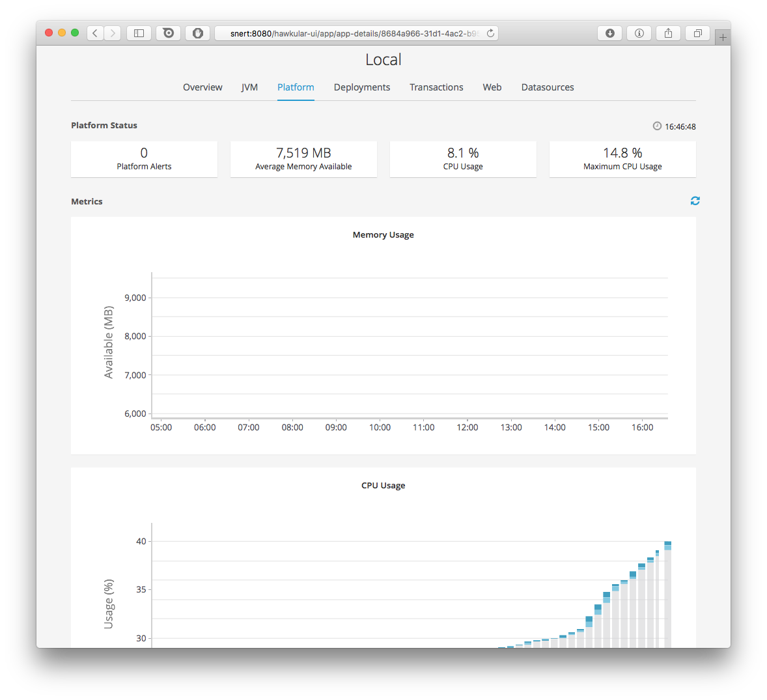The height and width of the screenshot is (700, 767).
Task: Reload the page from the address bar
Action: [x=491, y=33]
